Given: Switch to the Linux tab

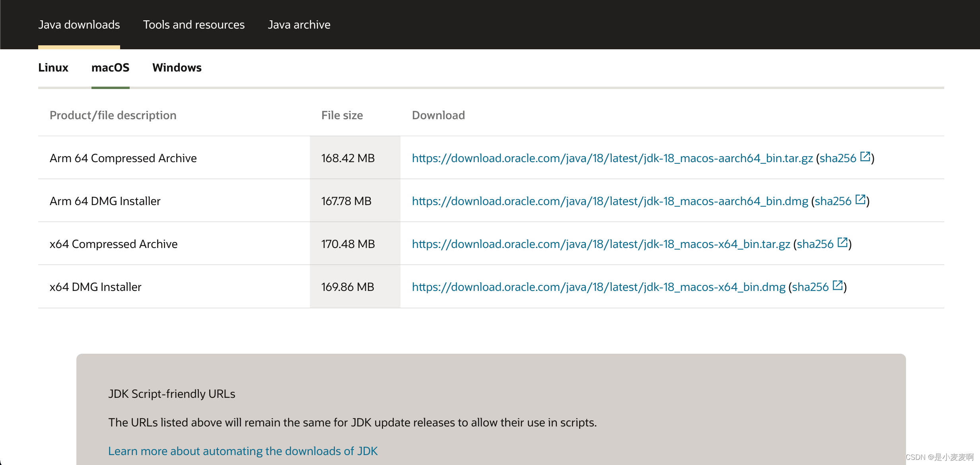Looking at the screenshot, I should point(53,68).
